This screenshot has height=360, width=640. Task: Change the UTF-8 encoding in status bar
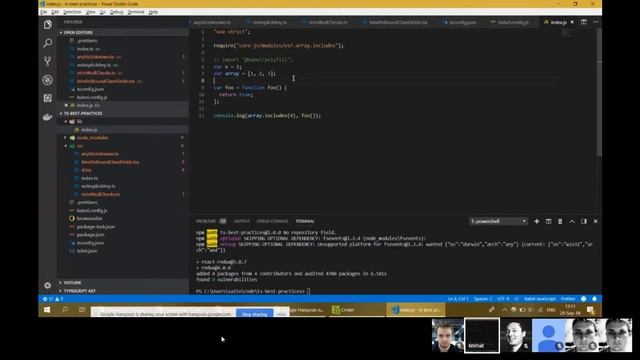(x=502, y=299)
